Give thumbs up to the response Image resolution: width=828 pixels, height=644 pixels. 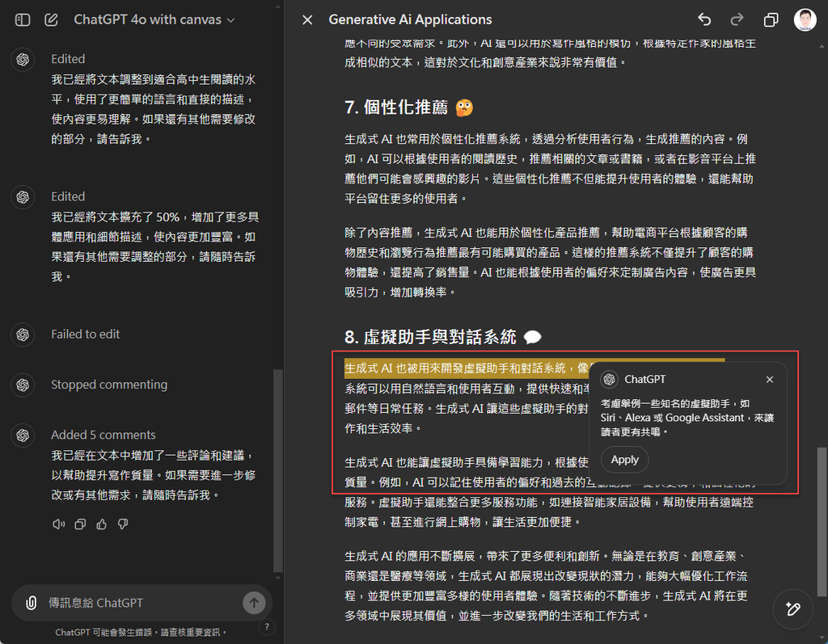[101, 524]
